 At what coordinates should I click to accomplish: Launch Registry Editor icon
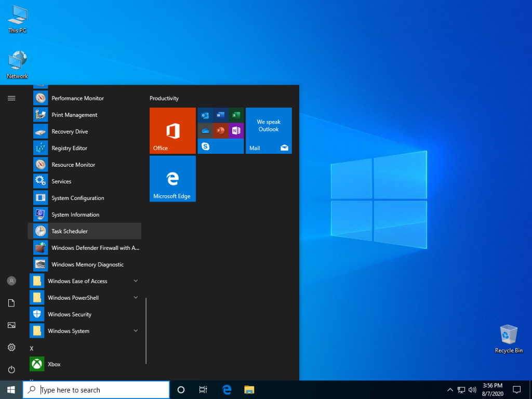(41, 148)
